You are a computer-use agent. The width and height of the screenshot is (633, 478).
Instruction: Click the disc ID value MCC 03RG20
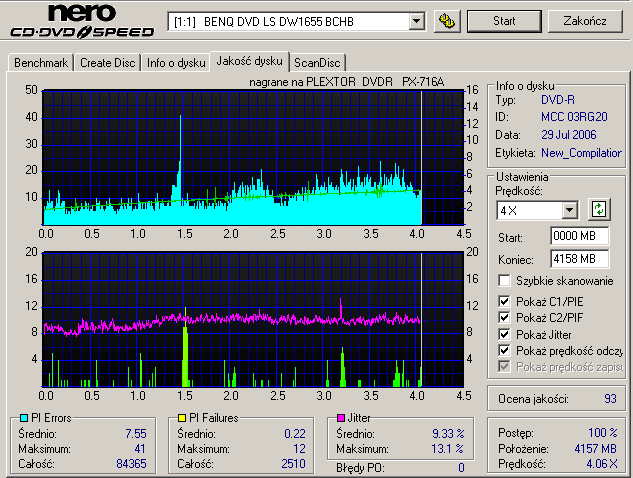click(574, 117)
